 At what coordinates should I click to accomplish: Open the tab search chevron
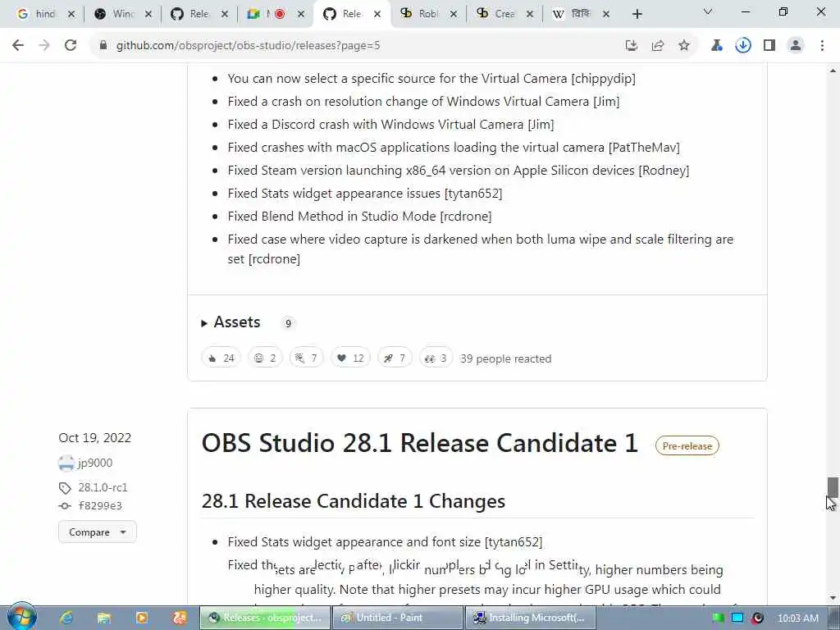pos(708,11)
